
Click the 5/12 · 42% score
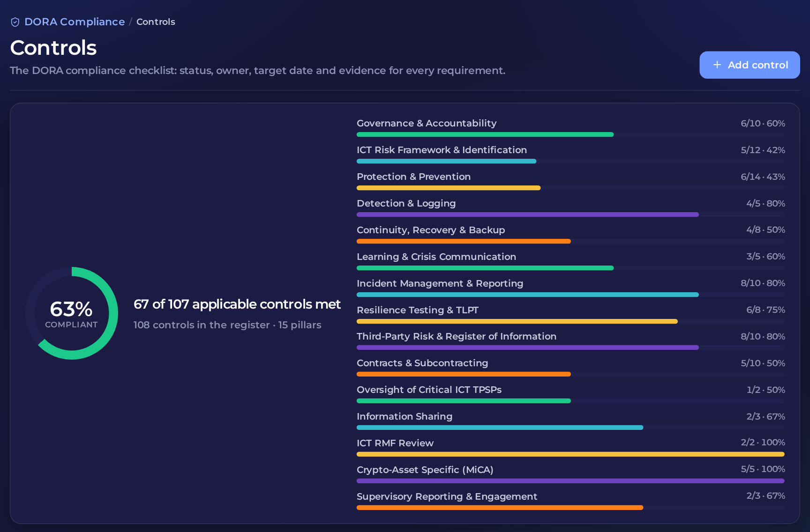coord(763,150)
